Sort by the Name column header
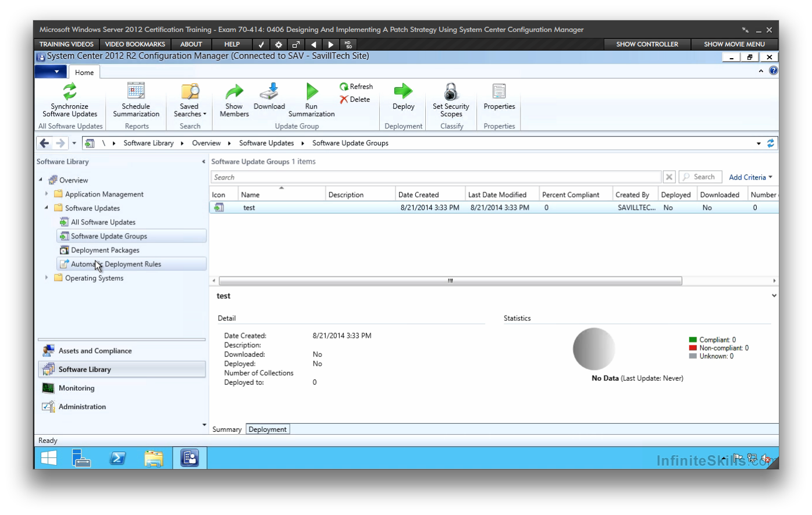 [x=281, y=195]
